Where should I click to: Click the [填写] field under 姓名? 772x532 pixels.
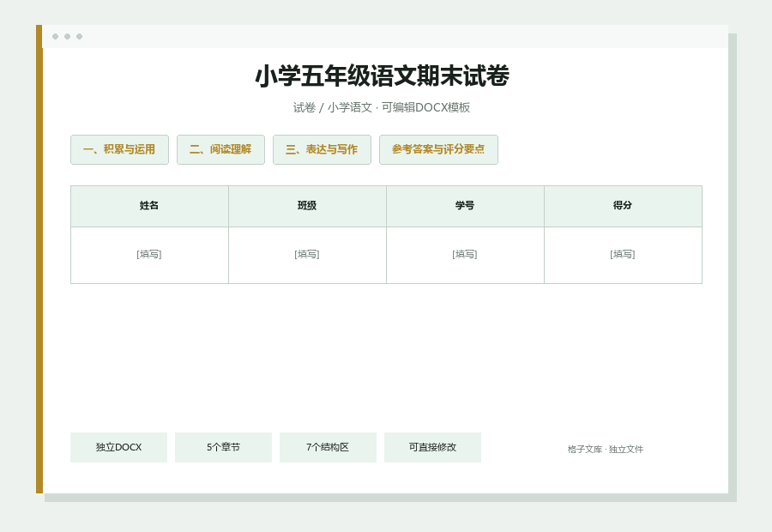point(149,255)
